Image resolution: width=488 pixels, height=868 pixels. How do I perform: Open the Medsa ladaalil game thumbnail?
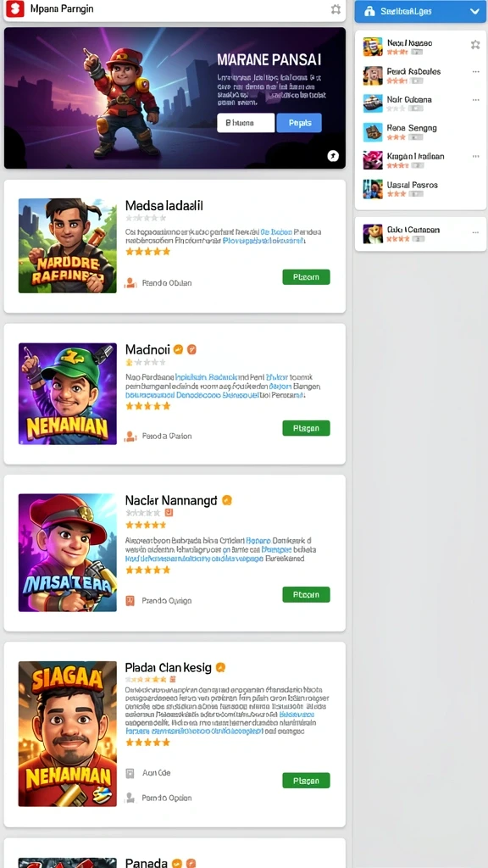pos(68,246)
